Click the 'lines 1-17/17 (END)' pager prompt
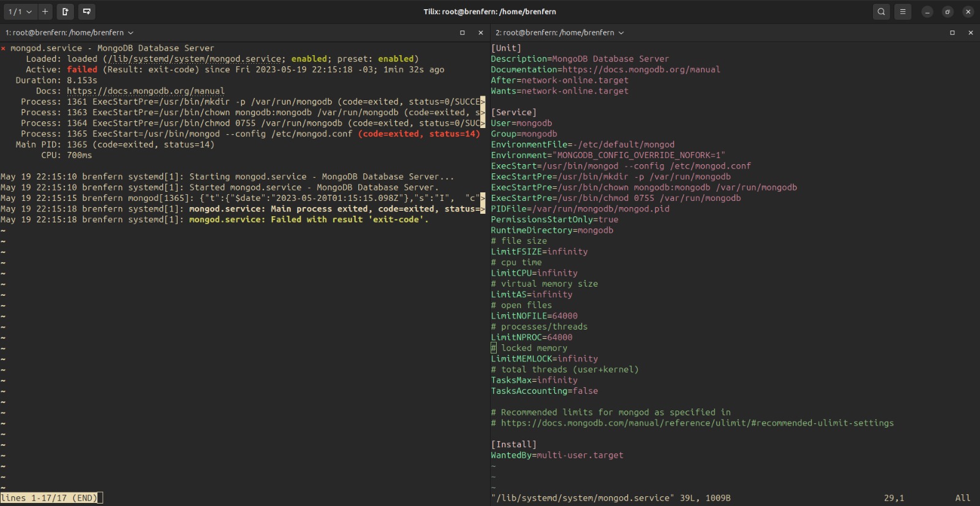 tap(49, 498)
